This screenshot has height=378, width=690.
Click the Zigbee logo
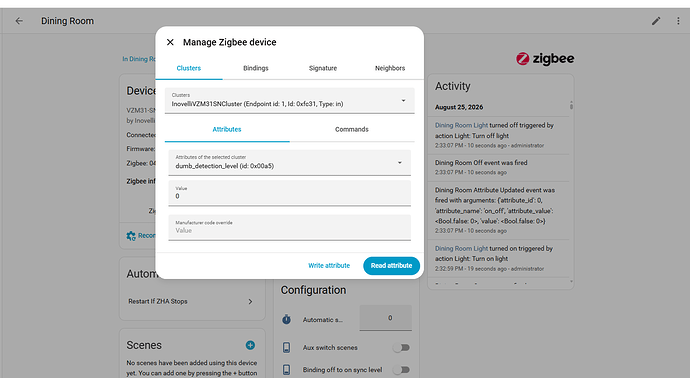click(545, 59)
